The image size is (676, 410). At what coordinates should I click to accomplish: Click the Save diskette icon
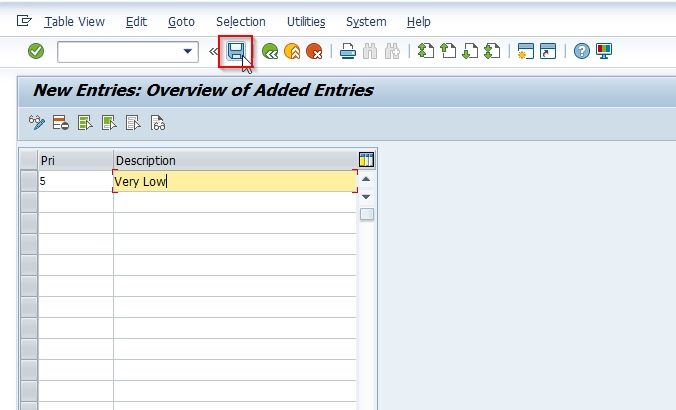(235, 51)
